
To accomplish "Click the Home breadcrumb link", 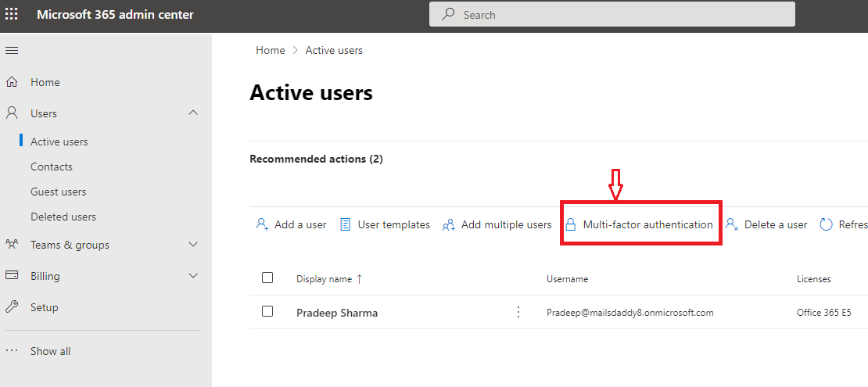I will [270, 50].
